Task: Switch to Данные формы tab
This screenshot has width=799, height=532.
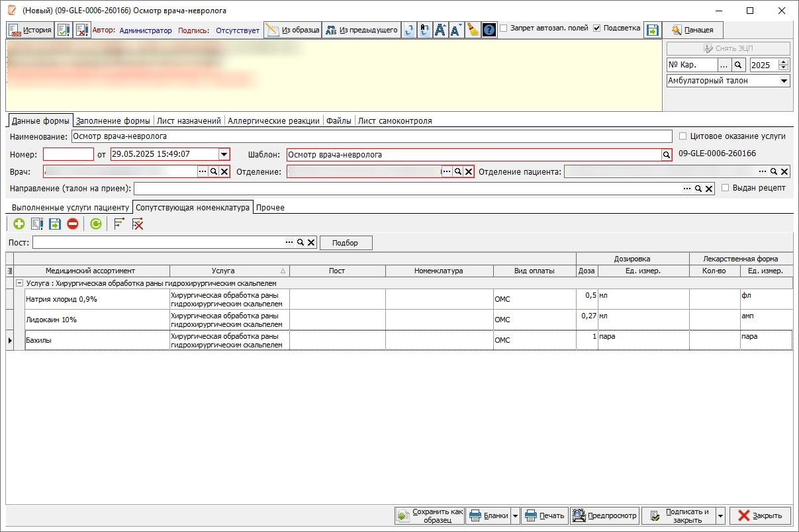Action: pyautogui.click(x=40, y=120)
